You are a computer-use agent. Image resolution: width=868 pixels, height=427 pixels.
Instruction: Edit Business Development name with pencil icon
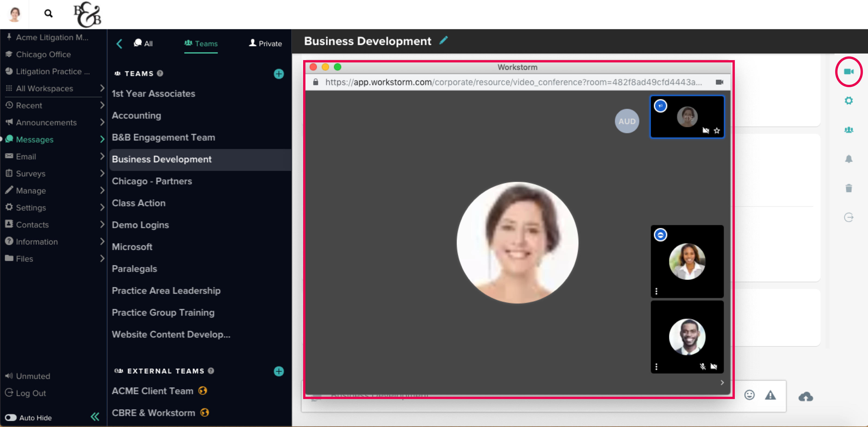point(443,40)
